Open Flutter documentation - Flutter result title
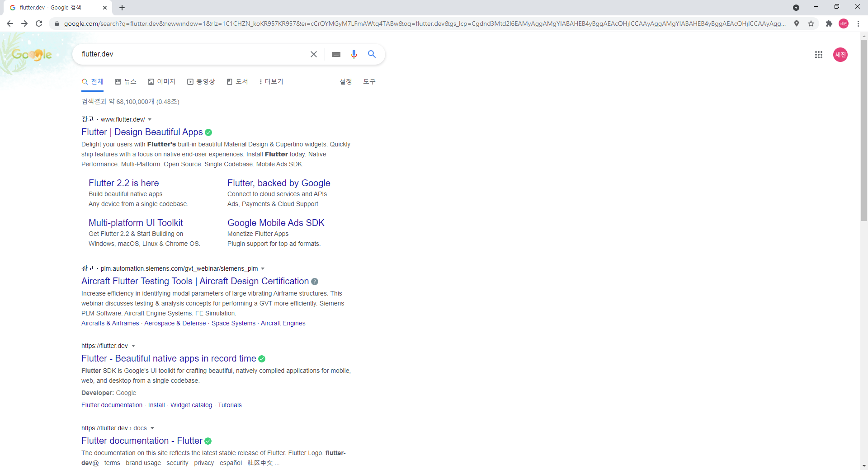 tap(142, 441)
